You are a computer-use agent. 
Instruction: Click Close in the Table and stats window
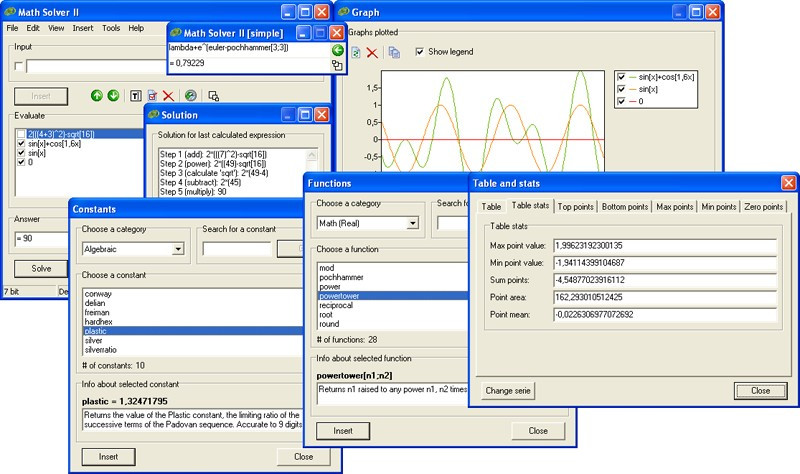760,390
